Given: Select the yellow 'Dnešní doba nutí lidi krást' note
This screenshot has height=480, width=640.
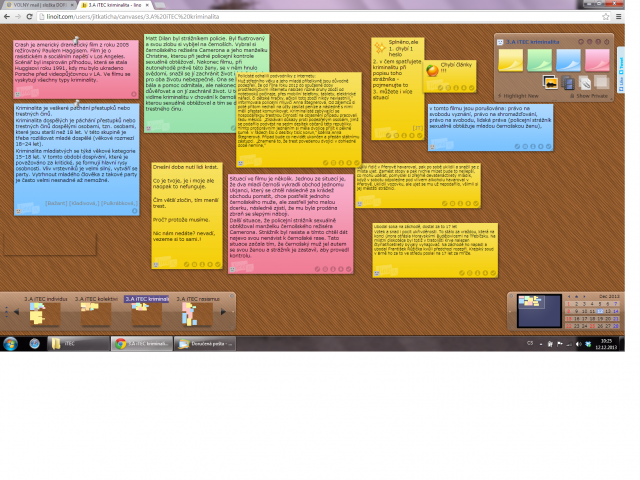Looking at the screenshot, I should 187,215.
